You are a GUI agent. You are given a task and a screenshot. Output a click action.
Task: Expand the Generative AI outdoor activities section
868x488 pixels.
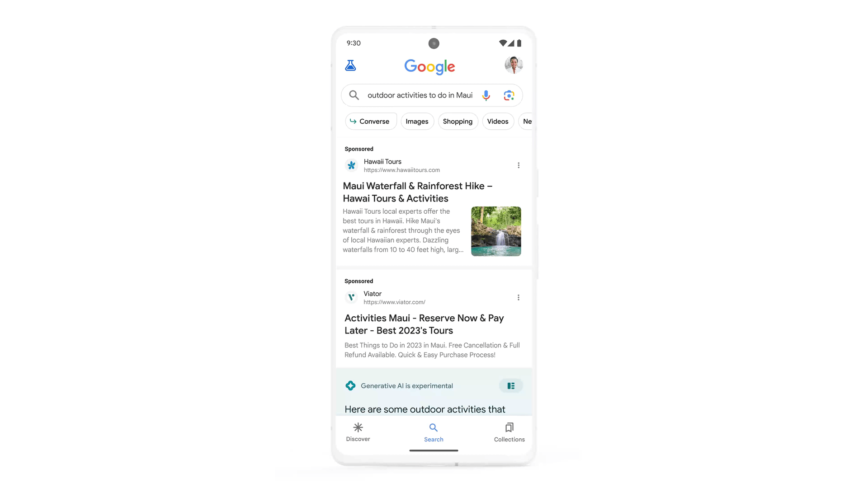[x=510, y=385]
